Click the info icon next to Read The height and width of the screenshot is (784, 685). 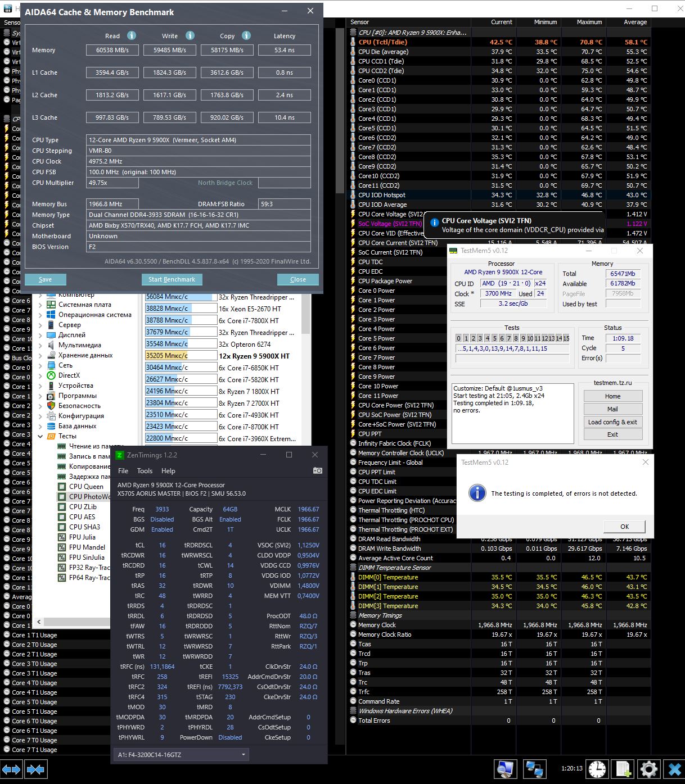click(x=132, y=35)
